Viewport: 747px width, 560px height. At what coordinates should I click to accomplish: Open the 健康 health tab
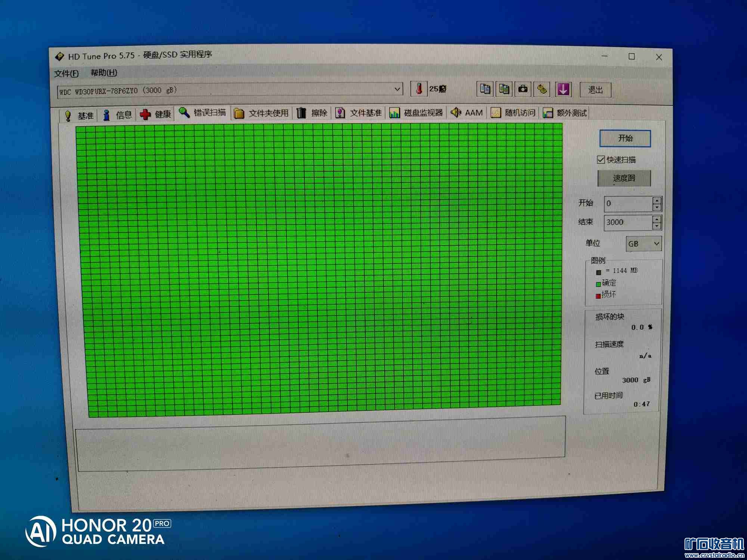156,114
